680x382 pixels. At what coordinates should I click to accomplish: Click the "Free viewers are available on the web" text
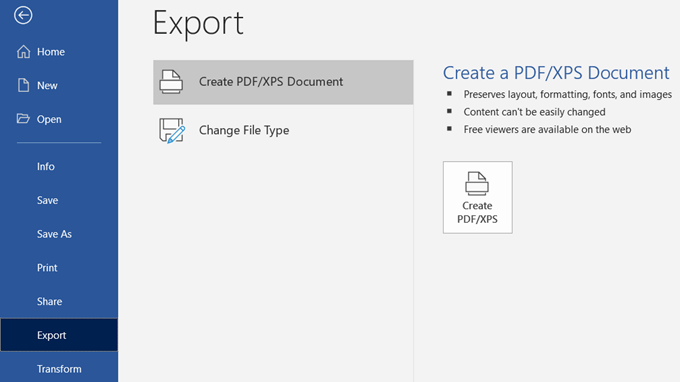547,129
